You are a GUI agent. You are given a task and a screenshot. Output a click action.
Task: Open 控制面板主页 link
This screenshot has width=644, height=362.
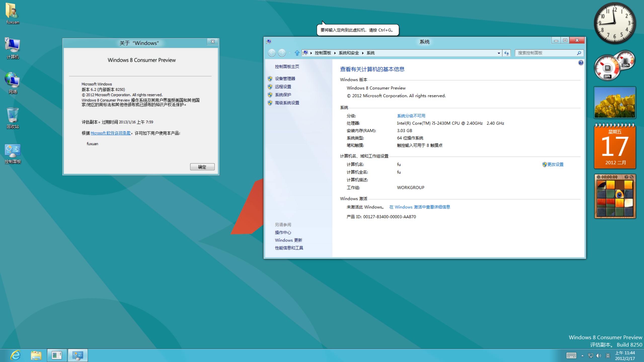click(x=287, y=67)
